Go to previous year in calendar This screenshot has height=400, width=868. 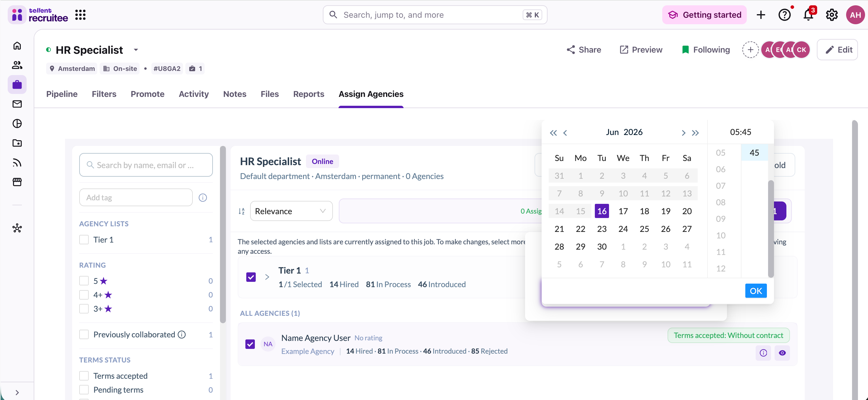553,133
